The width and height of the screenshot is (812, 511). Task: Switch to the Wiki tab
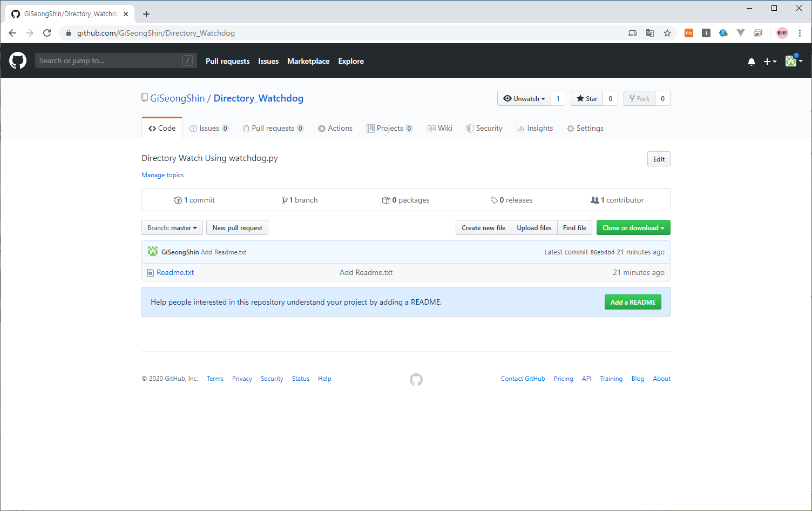[x=440, y=128]
